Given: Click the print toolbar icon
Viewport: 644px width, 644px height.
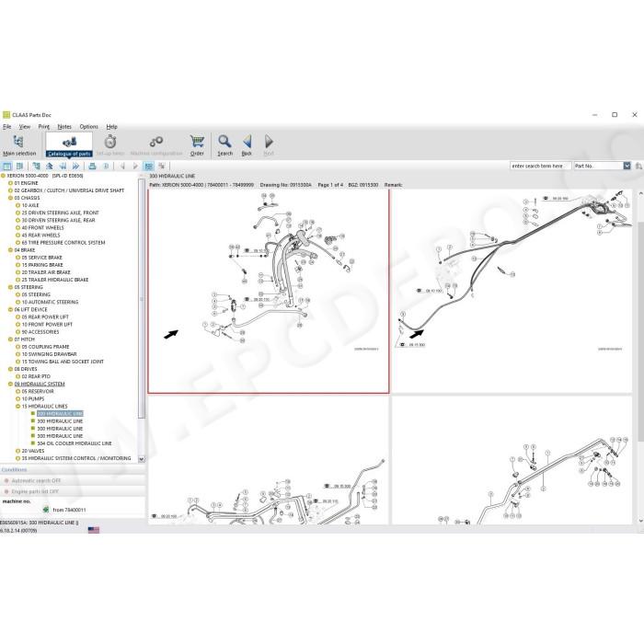Looking at the screenshot, I should tap(92, 167).
